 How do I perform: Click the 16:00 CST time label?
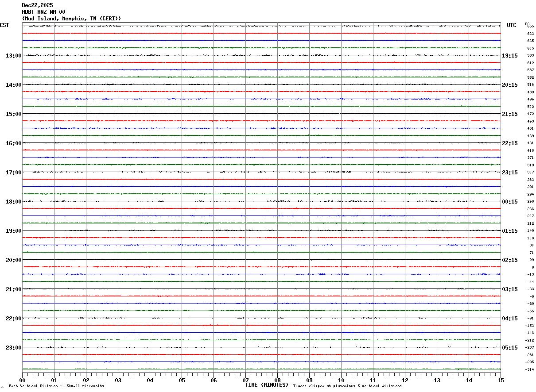(x=13, y=143)
